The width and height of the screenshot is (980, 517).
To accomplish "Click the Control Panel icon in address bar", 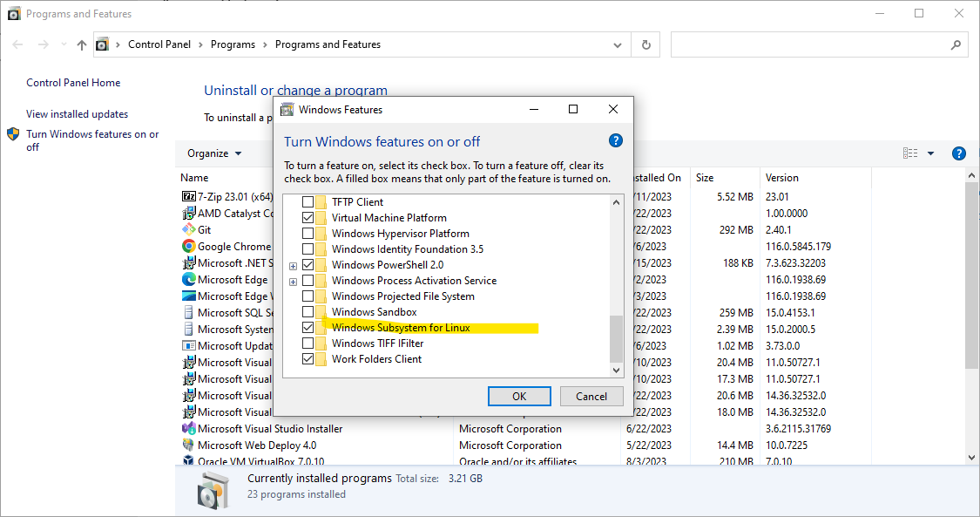I will [x=102, y=44].
